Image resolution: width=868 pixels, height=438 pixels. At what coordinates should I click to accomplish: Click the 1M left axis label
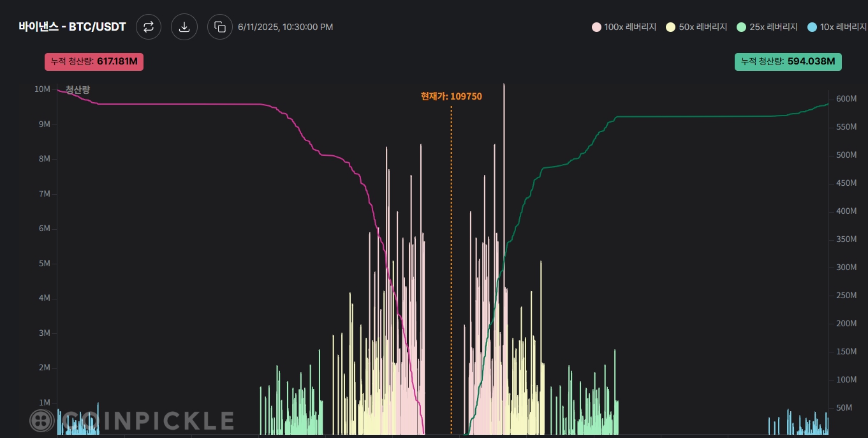(x=45, y=403)
